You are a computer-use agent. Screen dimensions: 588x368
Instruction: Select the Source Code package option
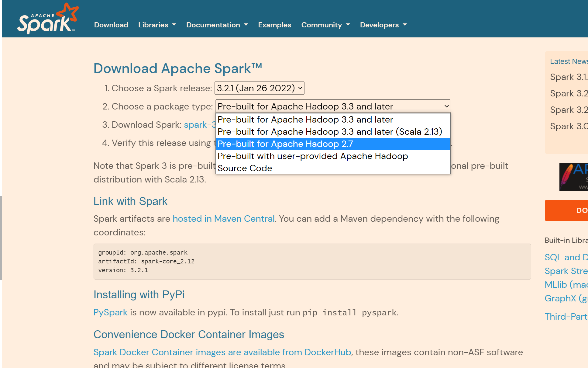[x=333, y=168]
